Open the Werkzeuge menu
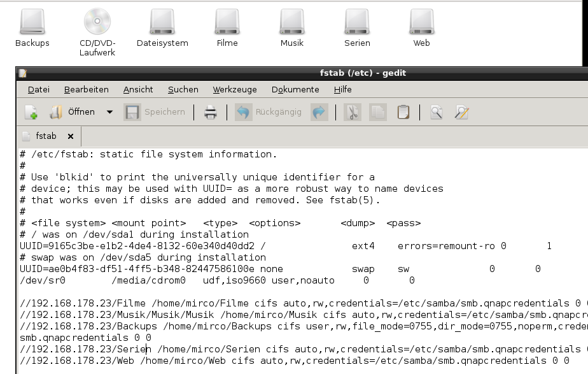Screen dimensions: 588x374 (x=235, y=89)
